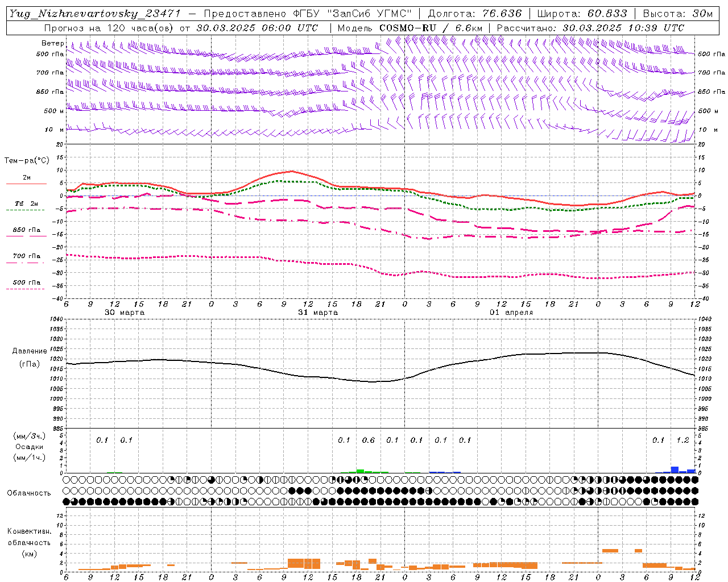Click the tallest green precipitation bar

point(360,471)
